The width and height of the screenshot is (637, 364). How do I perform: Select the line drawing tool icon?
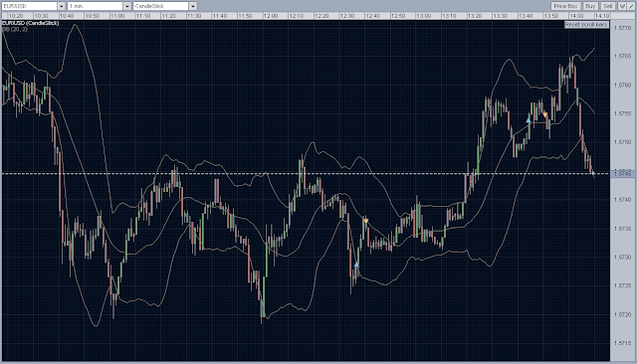[x=631, y=6]
